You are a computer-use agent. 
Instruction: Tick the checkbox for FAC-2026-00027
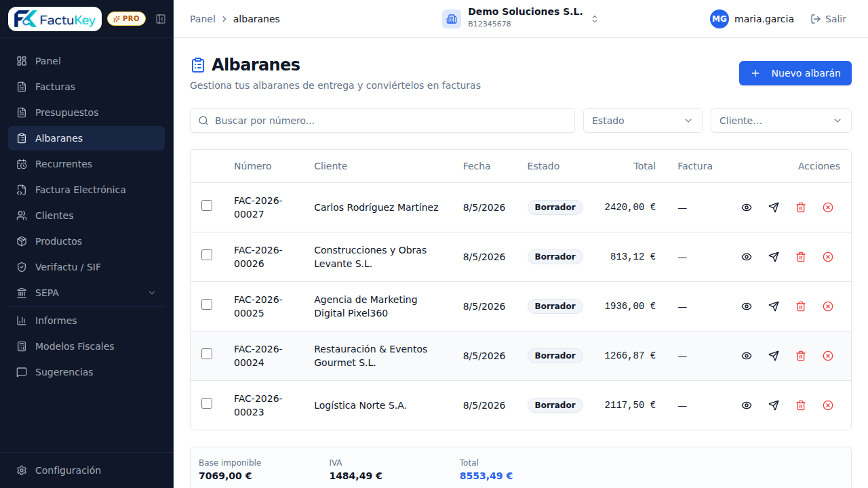(207, 205)
